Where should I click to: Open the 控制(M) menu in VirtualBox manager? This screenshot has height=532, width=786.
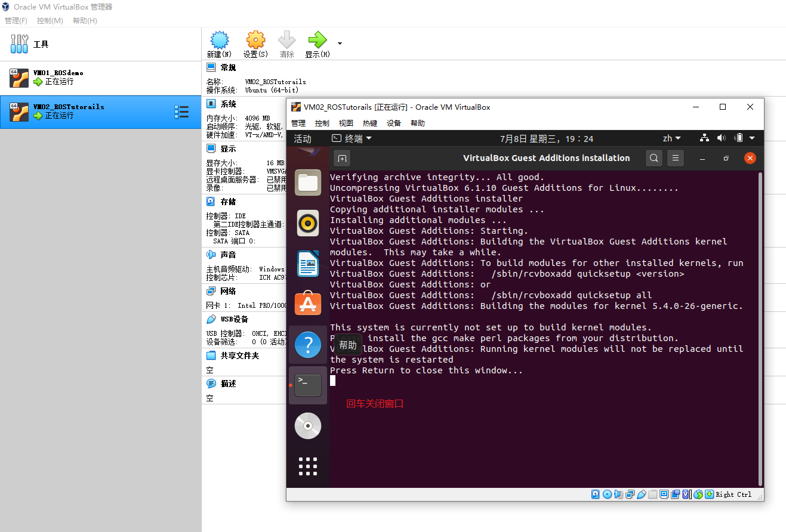coord(50,20)
